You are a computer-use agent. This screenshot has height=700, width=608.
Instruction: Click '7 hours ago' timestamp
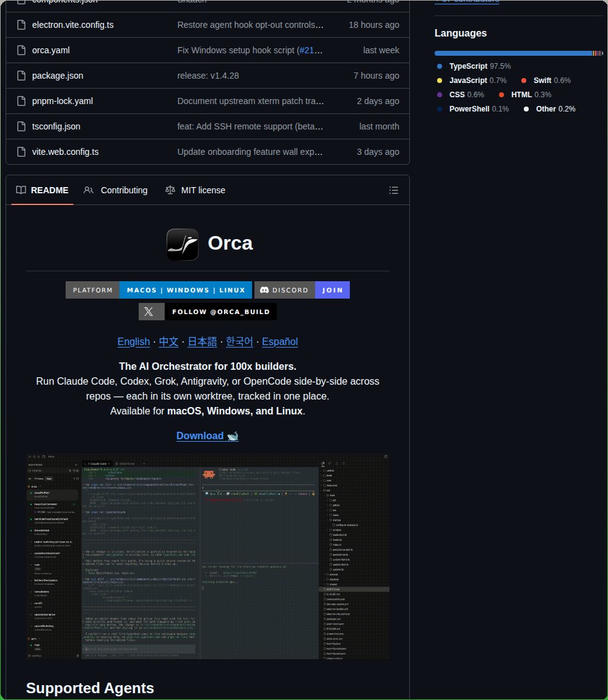[376, 76]
